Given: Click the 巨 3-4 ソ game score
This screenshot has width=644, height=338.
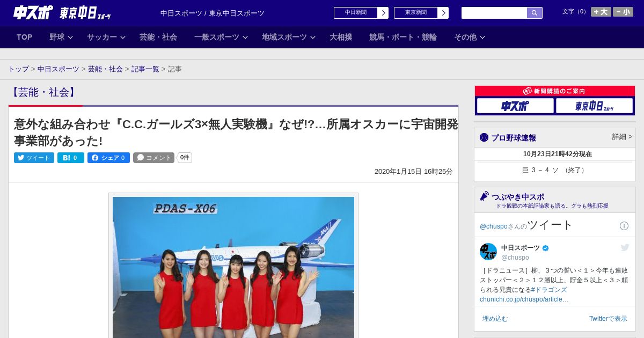Looking at the screenshot, I should 554,170.
